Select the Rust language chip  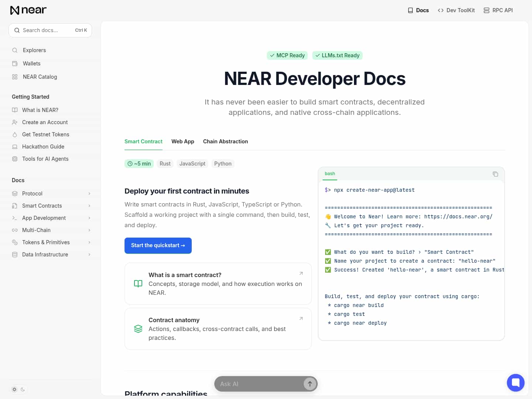(x=165, y=164)
